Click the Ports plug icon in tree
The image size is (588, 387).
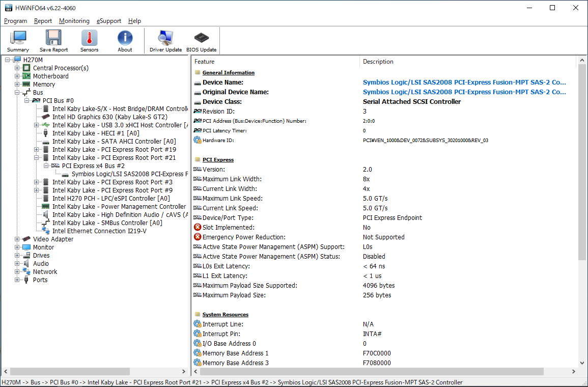26,280
